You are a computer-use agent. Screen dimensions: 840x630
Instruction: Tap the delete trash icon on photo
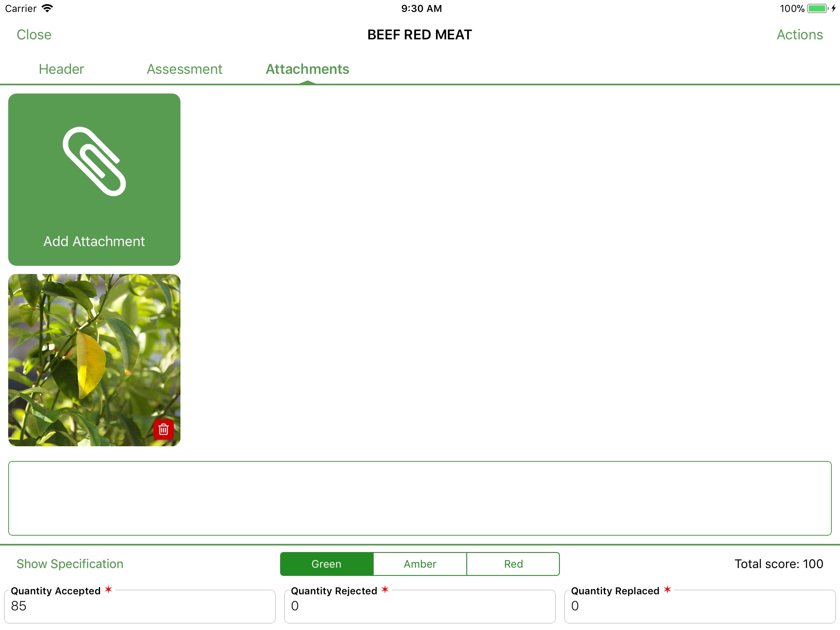[x=163, y=429]
